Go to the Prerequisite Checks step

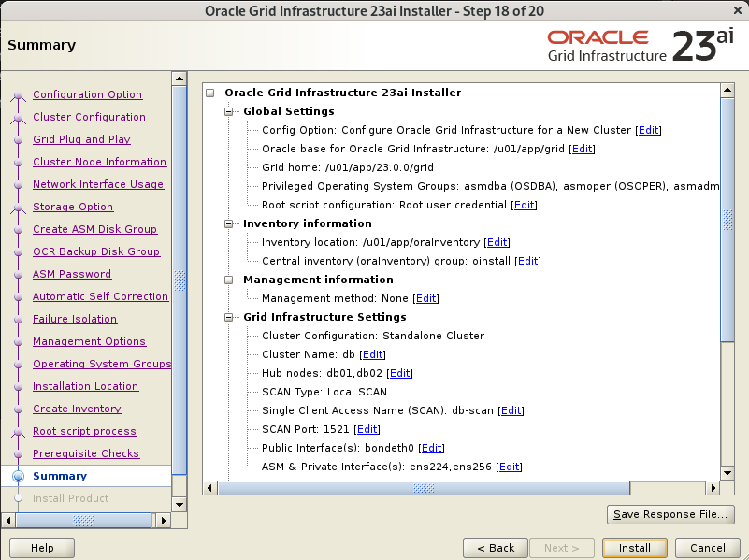coord(86,453)
